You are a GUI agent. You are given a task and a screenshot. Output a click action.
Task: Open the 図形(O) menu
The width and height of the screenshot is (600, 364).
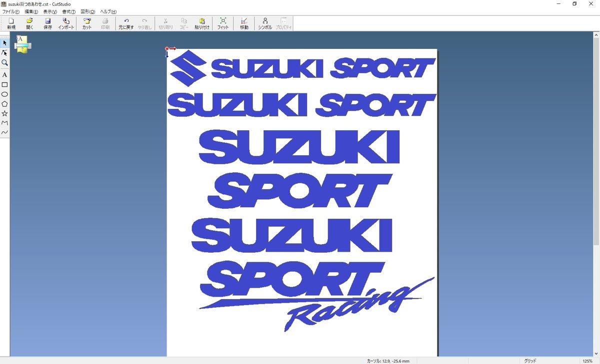click(88, 11)
